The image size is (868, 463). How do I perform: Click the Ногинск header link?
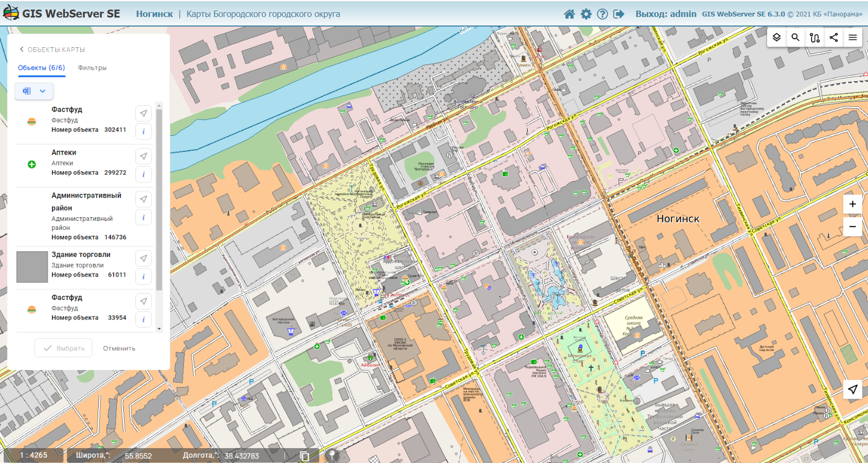[154, 14]
